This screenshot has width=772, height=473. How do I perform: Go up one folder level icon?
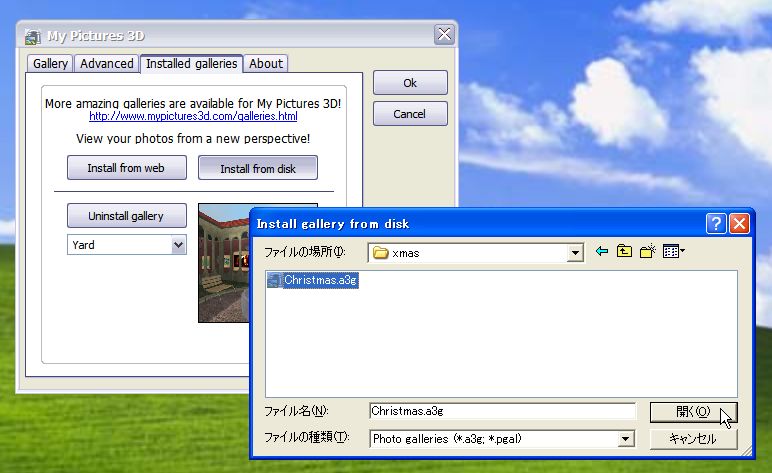(x=624, y=252)
